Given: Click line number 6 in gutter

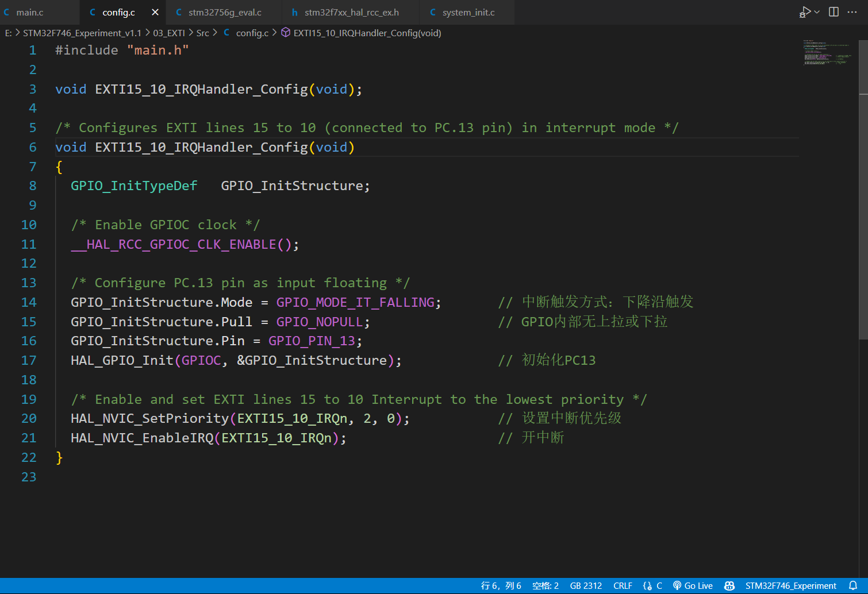Looking at the screenshot, I should (33, 148).
